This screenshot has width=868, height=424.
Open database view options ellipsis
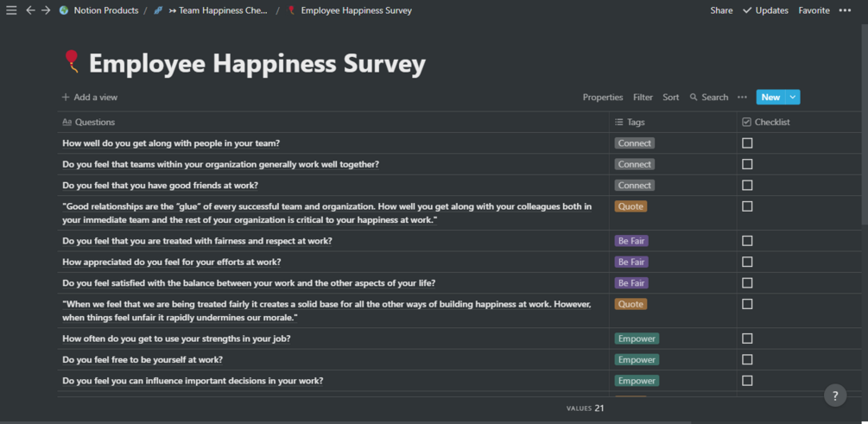(x=742, y=98)
